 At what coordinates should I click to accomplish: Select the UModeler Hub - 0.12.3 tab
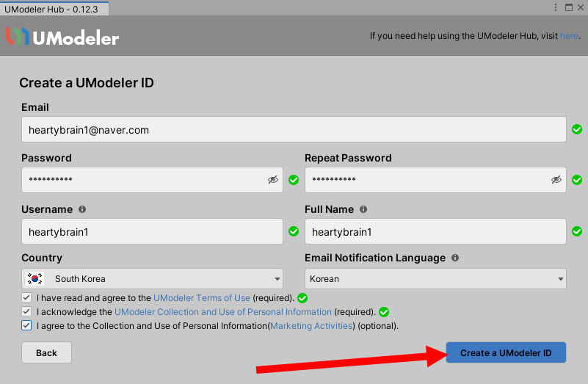(54, 9)
